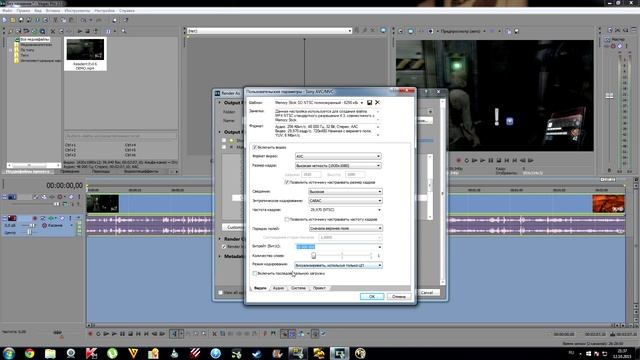Switch to the Проект tab
Image resolution: width=640 pixels, height=360 pixels.
click(319, 288)
